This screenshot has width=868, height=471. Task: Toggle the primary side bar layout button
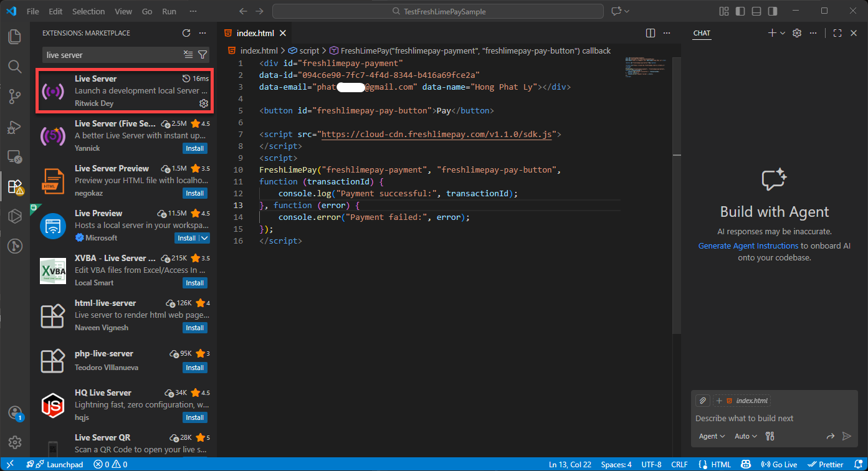tap(740, 11)
